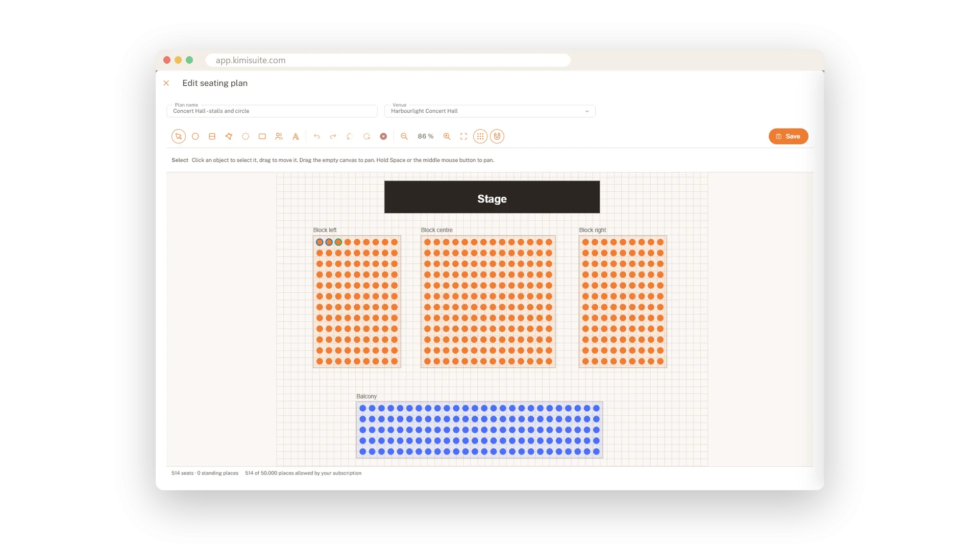Screen dimensions: 980x551
Task: Select the arrow Select tool
Action: pos(178,136)
